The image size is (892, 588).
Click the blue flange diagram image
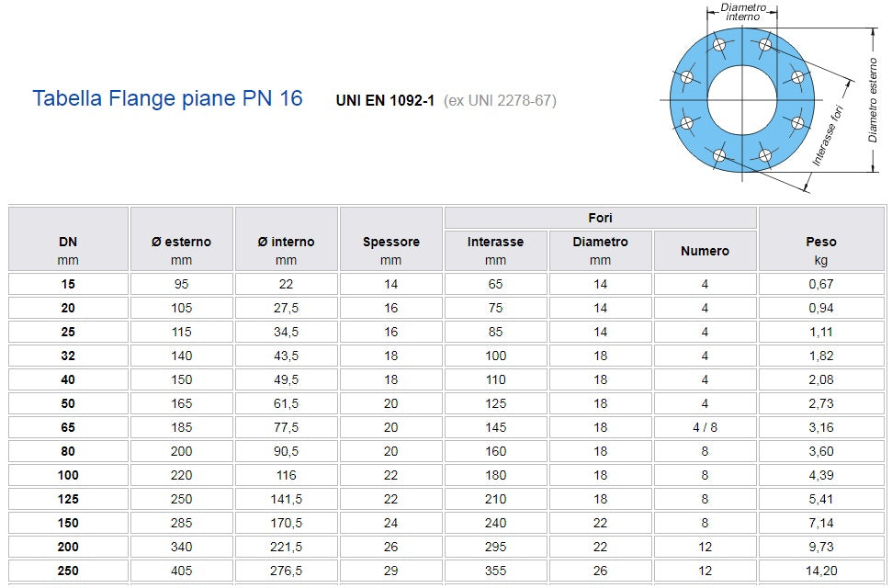coord(771,98)
